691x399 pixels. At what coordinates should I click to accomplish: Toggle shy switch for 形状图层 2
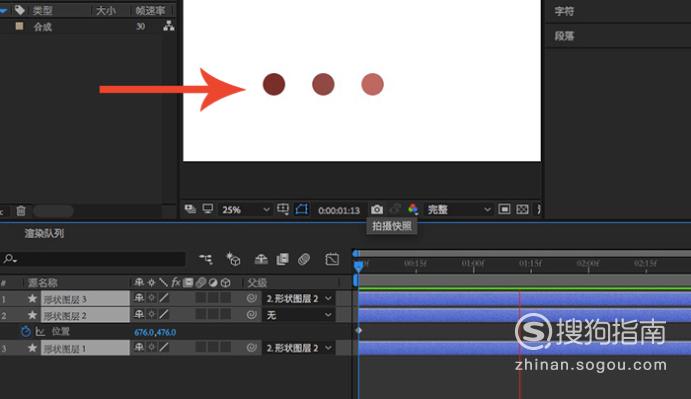click(x=139, y=314)
